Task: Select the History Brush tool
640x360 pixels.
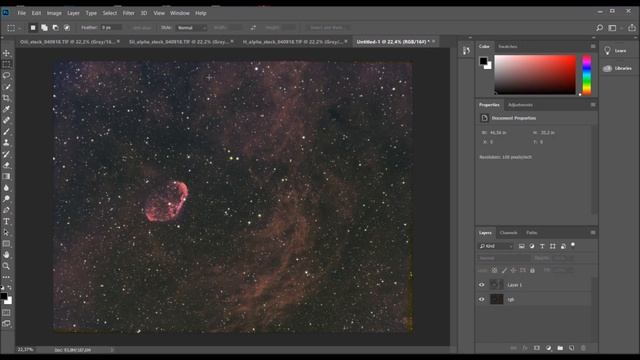Action: click(7, 154)
